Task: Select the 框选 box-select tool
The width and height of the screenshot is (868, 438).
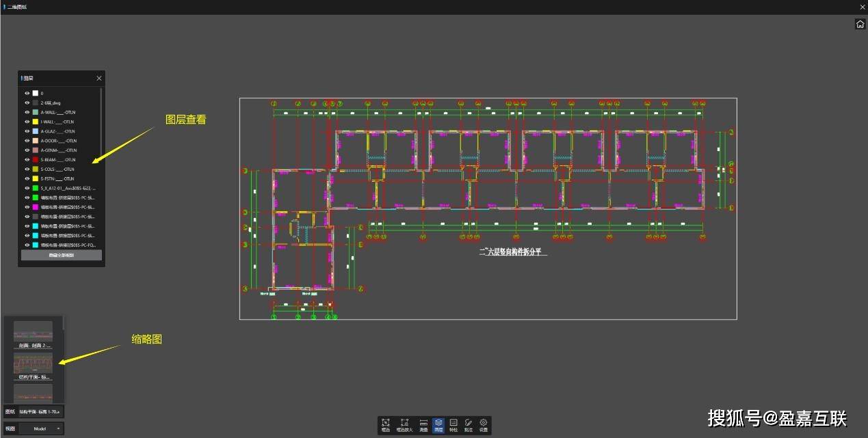Action: (x=386, y=425)
